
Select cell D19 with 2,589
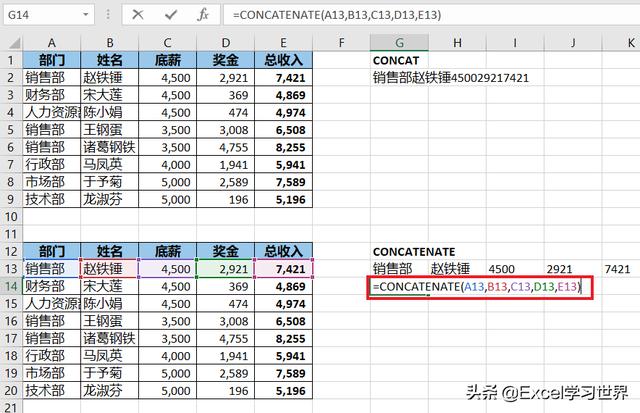coord(226,373)
